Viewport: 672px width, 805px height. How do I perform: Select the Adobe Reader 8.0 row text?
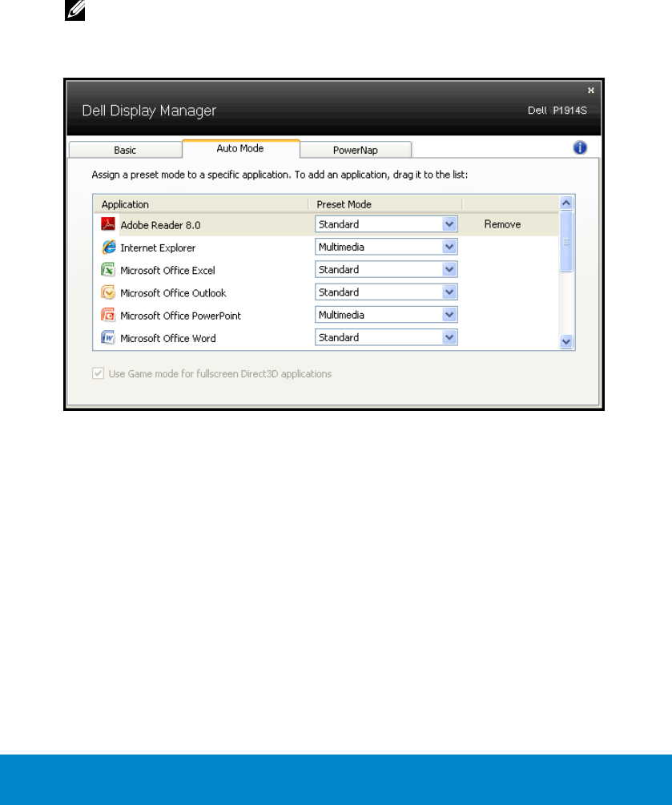(x=160, y=225)
